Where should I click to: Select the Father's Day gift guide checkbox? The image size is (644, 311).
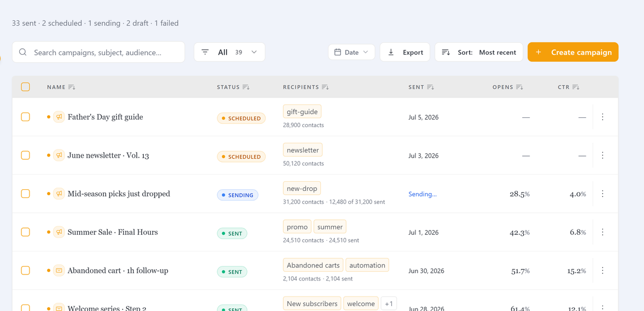tap(25, 117)
